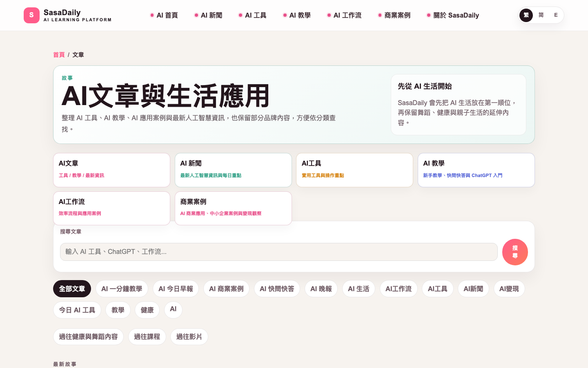Open 過往健康與舞蹈內容

[x=88, y=337]
